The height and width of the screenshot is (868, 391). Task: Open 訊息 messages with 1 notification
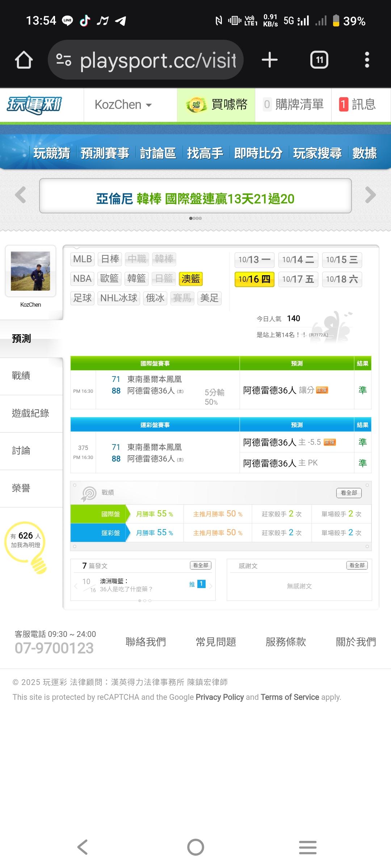pos(357,105)
